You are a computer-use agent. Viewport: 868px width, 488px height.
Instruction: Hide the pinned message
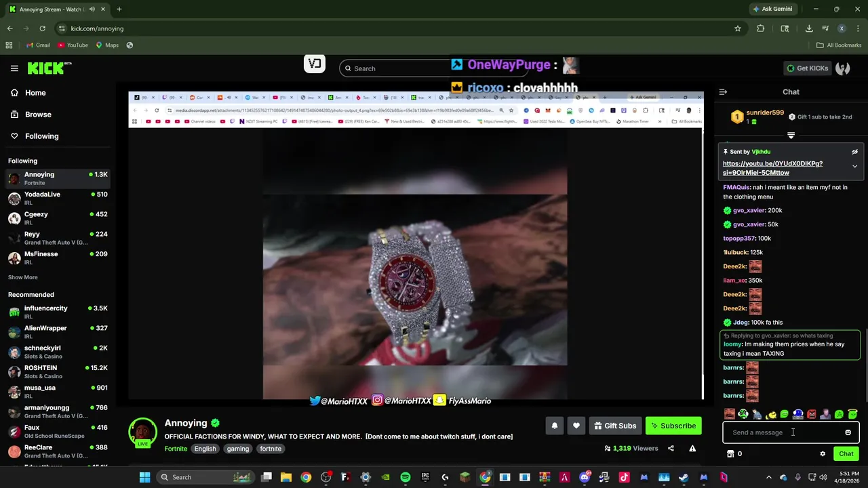(854, 152)
